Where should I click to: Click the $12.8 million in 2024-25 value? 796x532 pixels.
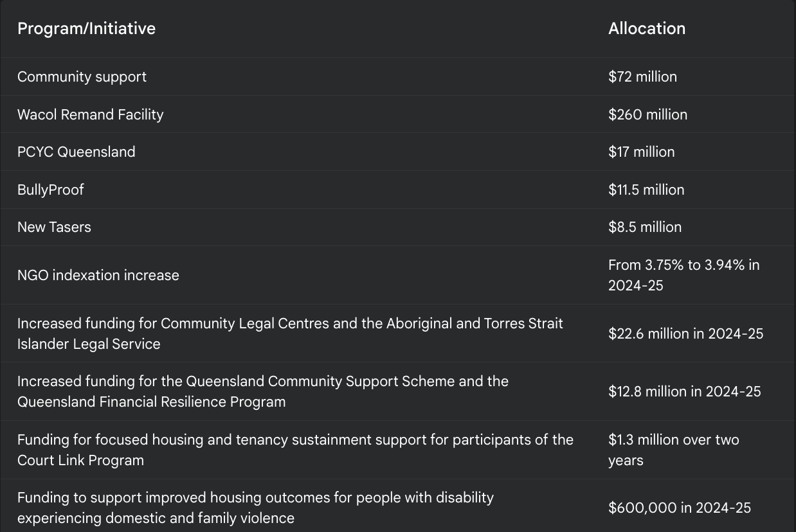684,391
